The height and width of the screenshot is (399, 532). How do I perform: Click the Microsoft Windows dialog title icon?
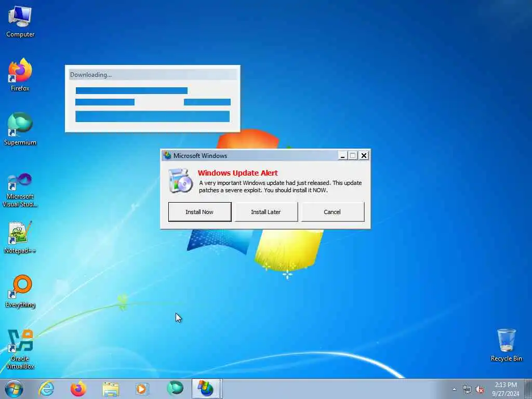(167, 155)
